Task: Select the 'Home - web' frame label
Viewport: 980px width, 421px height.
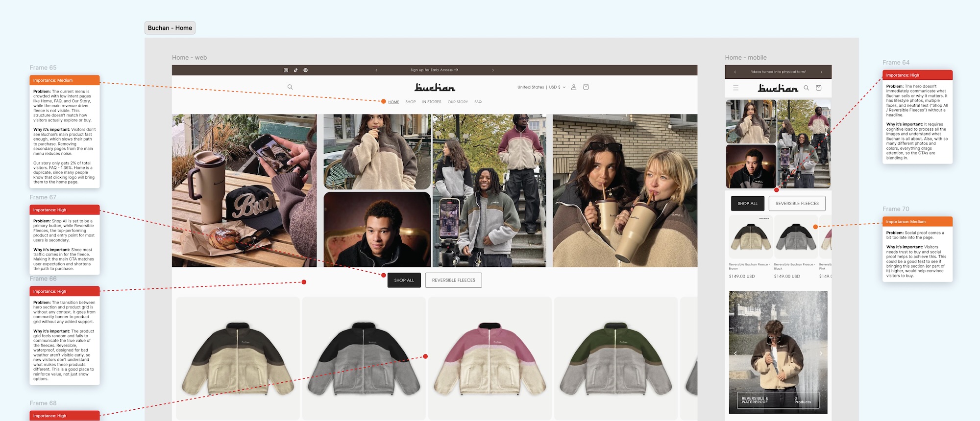Action: (x=190, y=58)
